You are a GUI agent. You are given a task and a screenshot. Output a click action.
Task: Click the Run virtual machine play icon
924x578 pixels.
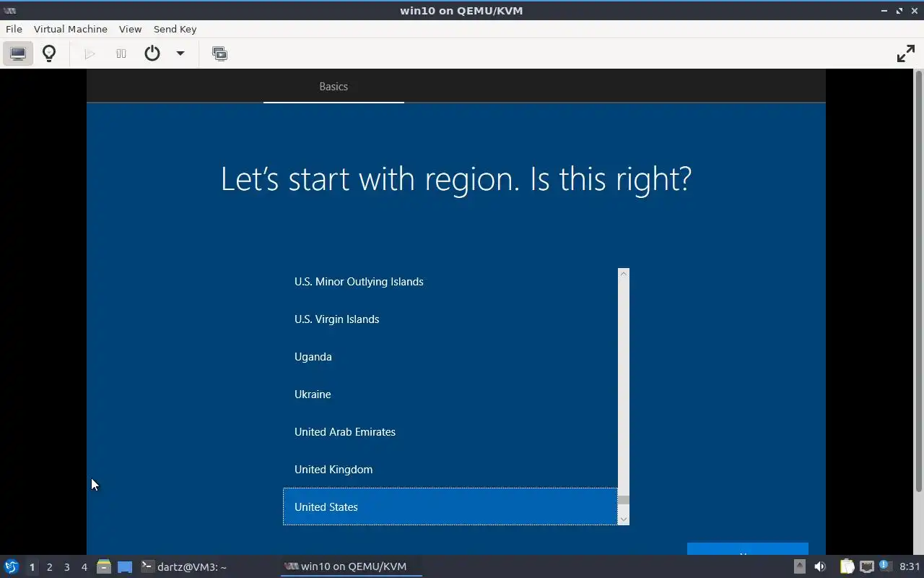click(90, 53)
